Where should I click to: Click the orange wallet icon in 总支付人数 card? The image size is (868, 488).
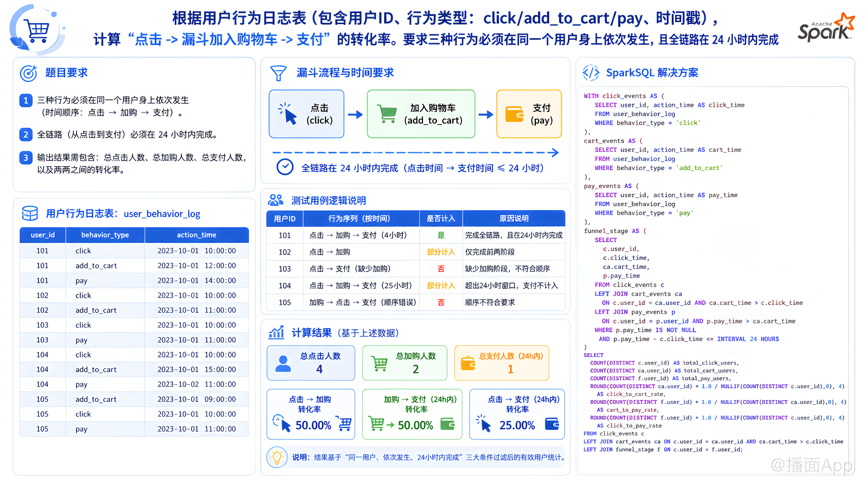click(468, 363)
